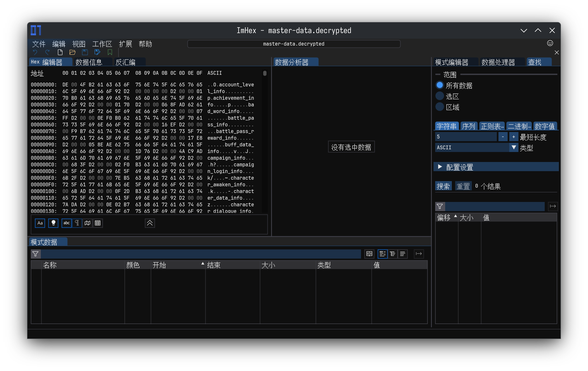Click the smiley feedback icon
The width and height of the screenshot is (588, 371).
[550, 43]
